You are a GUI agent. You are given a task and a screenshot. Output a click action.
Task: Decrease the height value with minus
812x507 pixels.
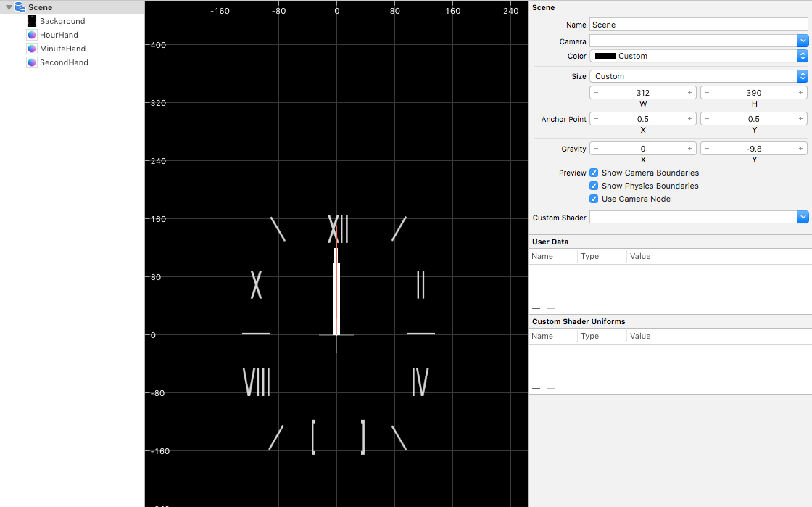[x=708, y=93]
